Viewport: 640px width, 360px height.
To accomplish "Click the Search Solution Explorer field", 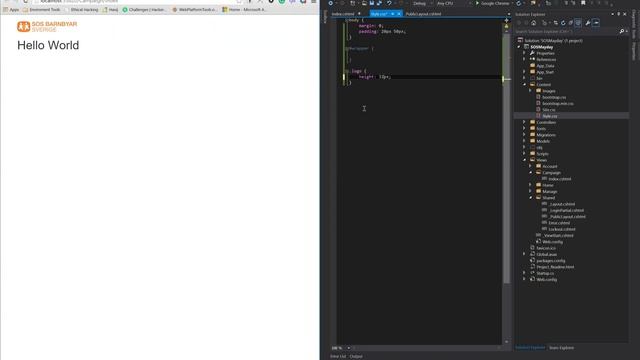I will pos(567,31).
